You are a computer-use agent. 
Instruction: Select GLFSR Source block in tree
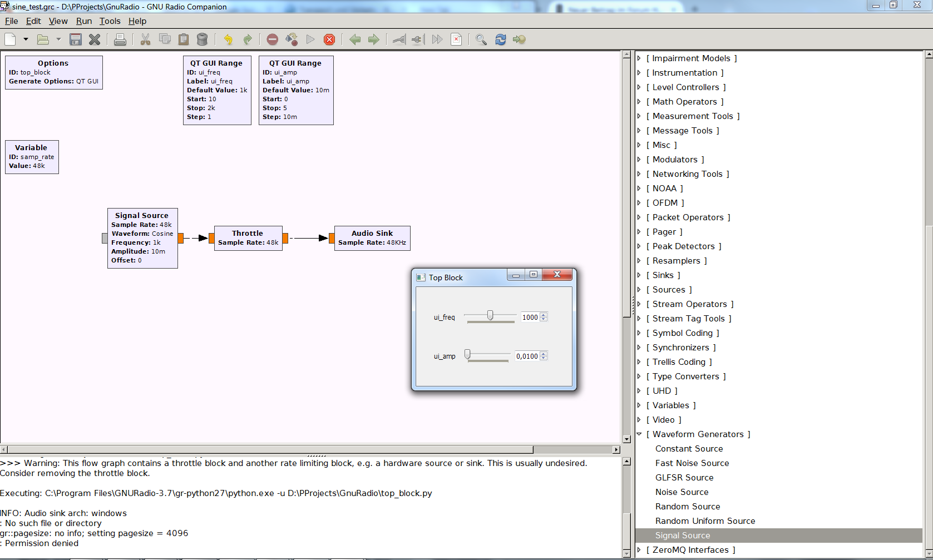pos(684,478)
